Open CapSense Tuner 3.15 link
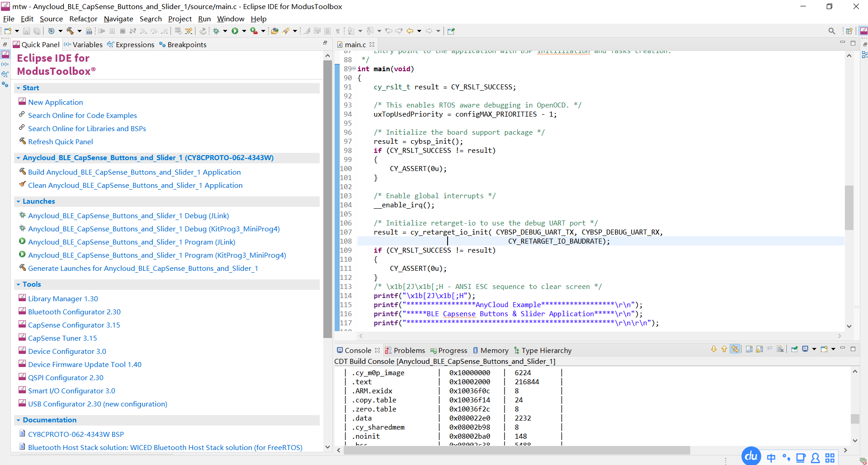 63,338
